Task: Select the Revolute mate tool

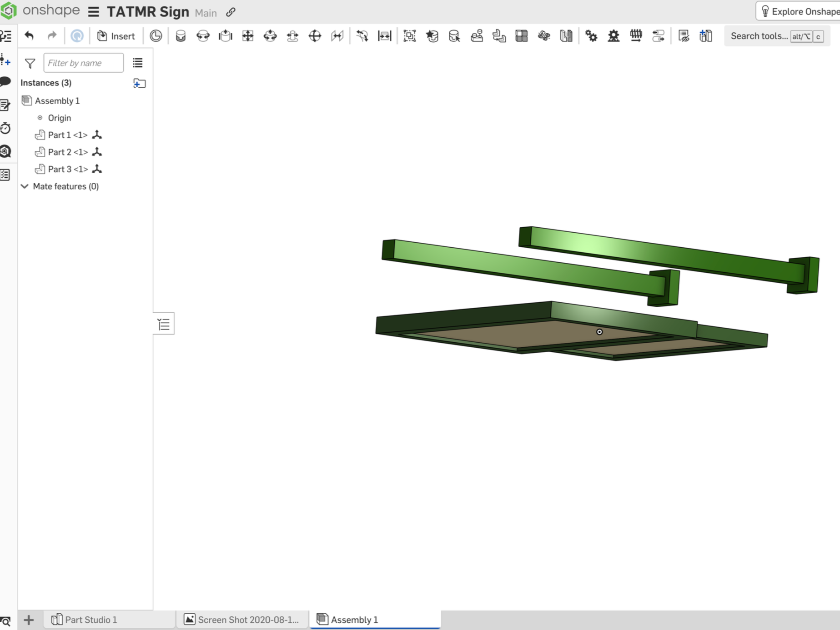Action: pos(203,35)
